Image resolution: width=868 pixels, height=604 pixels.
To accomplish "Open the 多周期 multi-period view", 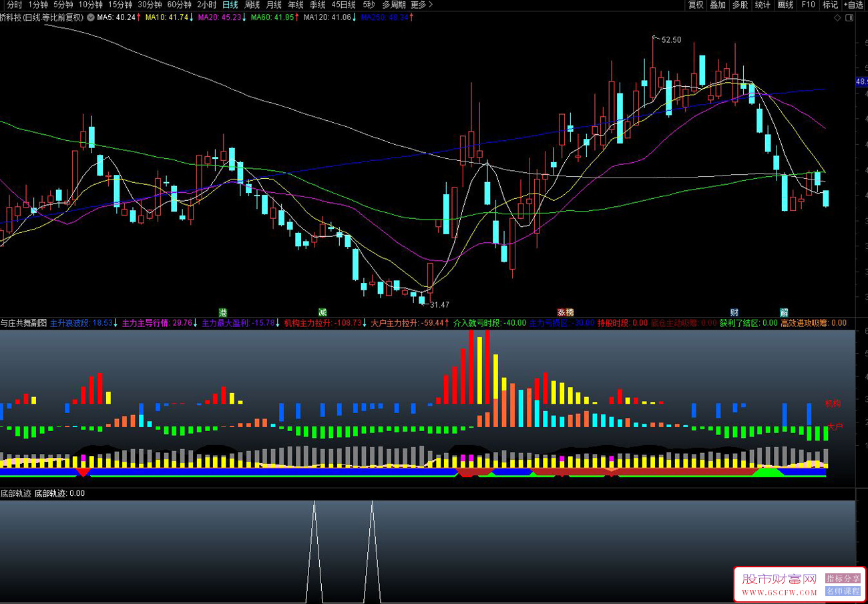I will [x=394, y=5].
